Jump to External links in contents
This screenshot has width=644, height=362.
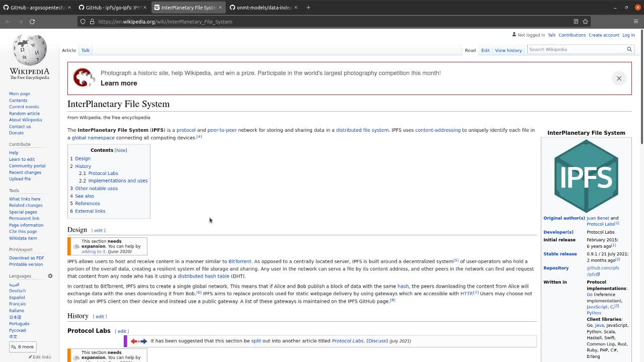[90, 211]
